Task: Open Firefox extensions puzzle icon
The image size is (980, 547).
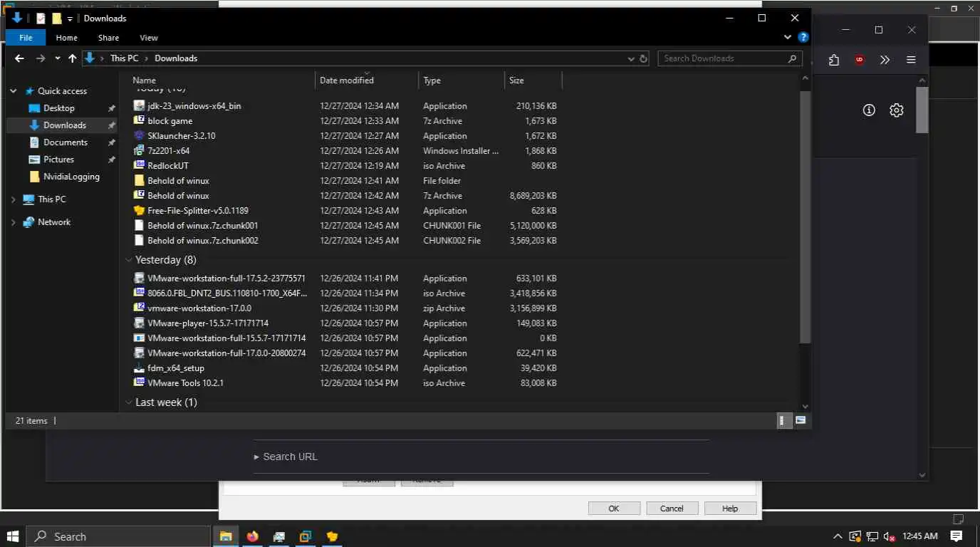Action: [x=834, y=60]
